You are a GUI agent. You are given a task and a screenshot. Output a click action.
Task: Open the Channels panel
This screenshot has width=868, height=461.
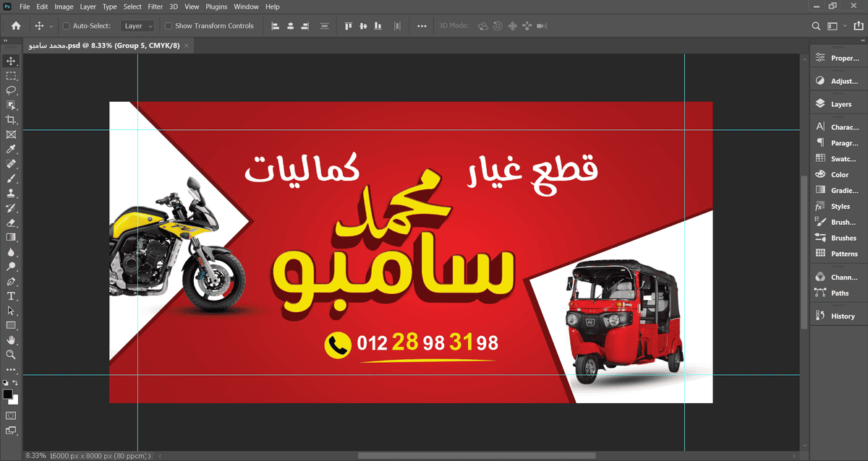click(838, 277)
